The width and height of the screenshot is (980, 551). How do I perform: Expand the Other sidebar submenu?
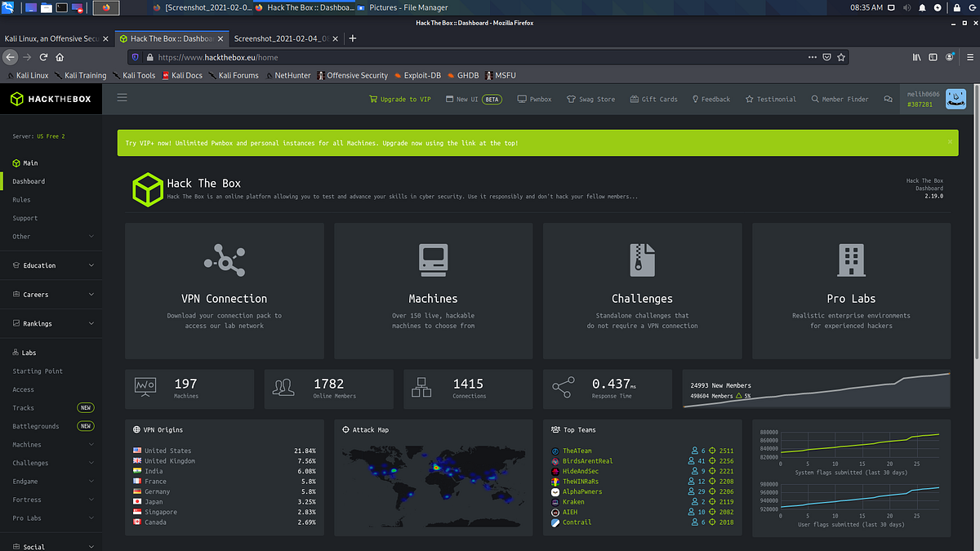click(52, 237)
